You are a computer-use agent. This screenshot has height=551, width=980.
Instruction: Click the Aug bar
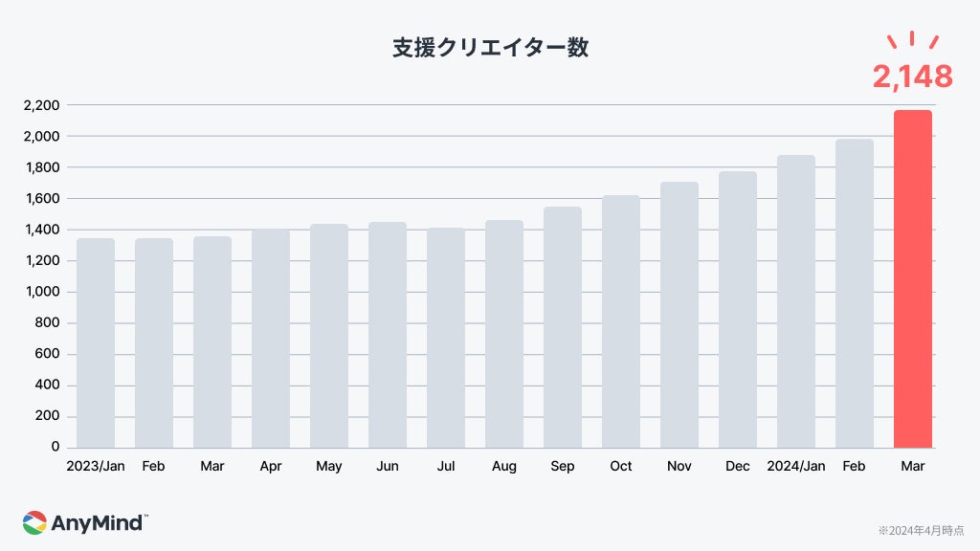click(x=504, y=334)
